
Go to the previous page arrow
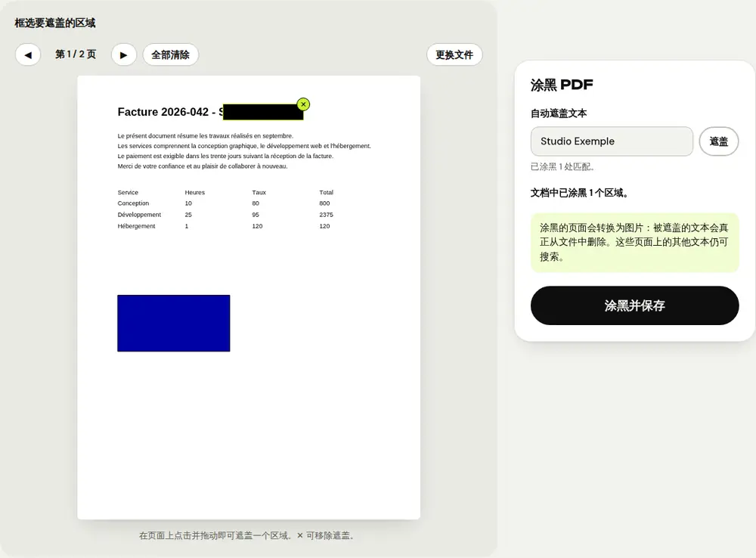pyautogui.click(x=28, y=54)
